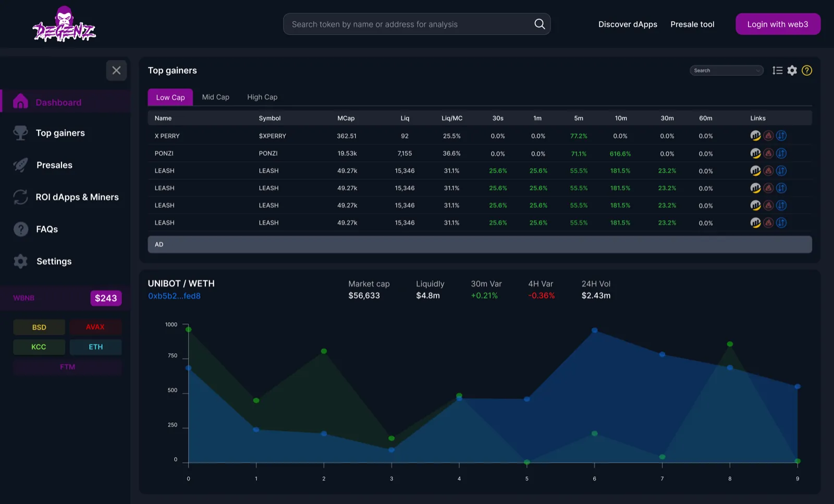
Task: Select the KCC chain button
Action: pos(39,347)
